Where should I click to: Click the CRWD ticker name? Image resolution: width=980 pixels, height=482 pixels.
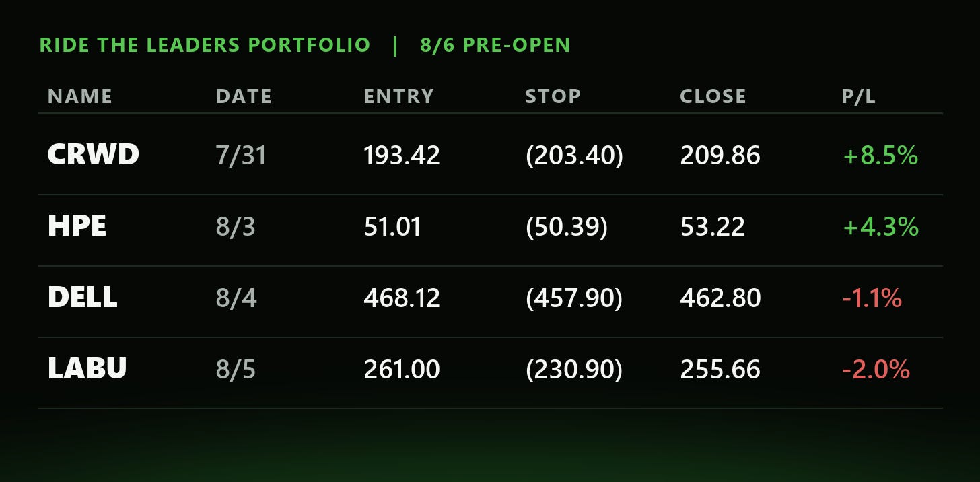coord(93,155)
